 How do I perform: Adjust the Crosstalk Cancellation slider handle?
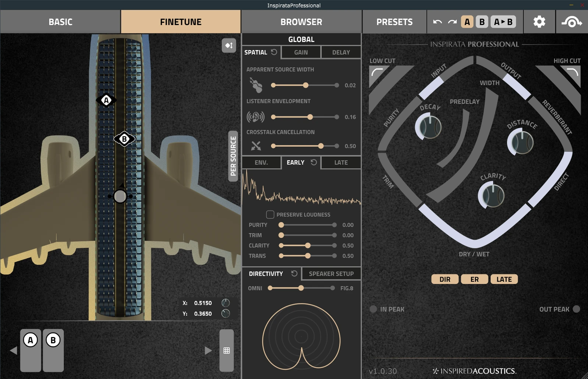pos(321,146)
